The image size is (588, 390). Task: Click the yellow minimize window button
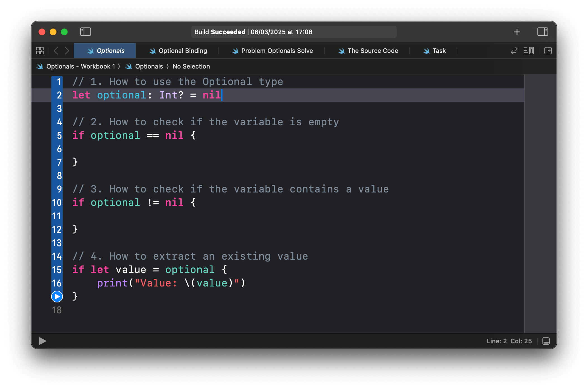[x=53, y=32]
